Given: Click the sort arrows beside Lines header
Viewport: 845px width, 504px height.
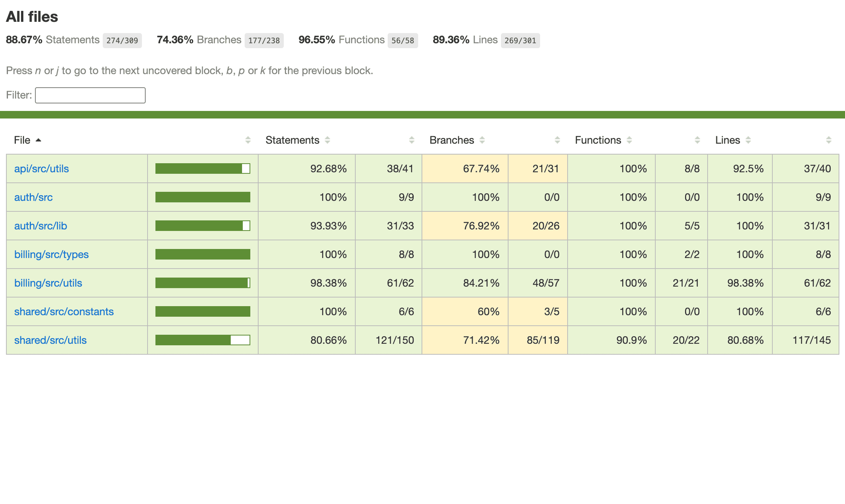Looking at the screenshot, I should pyautogui.click(x=748, y=140).
